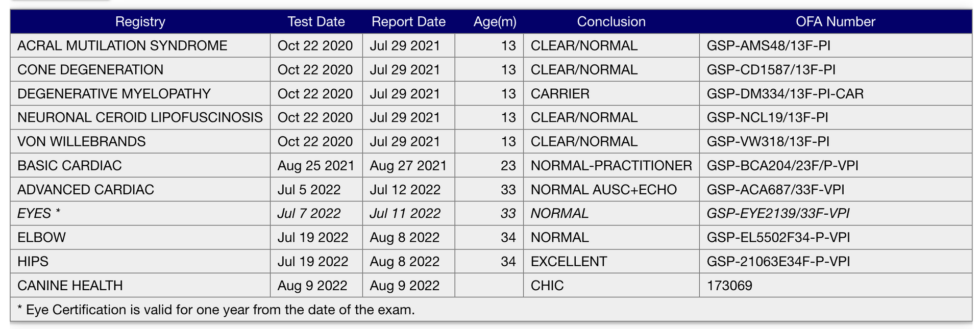
Task: Click CHIC number 173069
Action: tap(729, 285)
